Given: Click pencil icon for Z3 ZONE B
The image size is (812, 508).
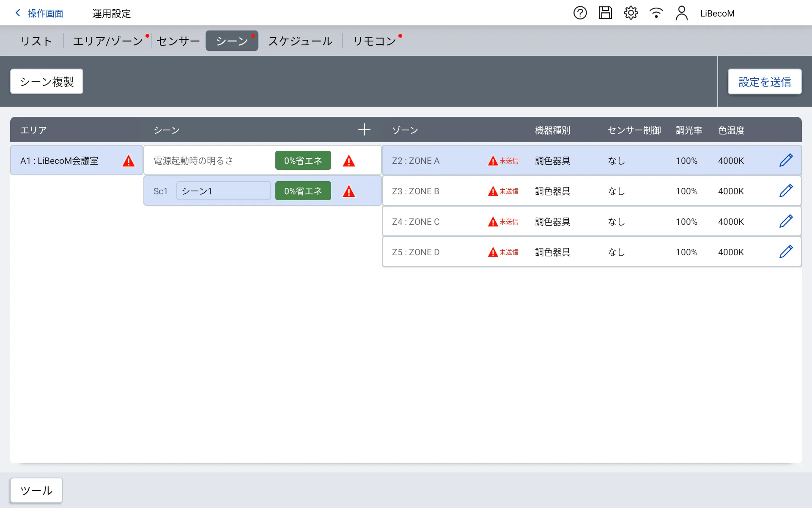Looking at the screenshot, I should tap(786, 191).
